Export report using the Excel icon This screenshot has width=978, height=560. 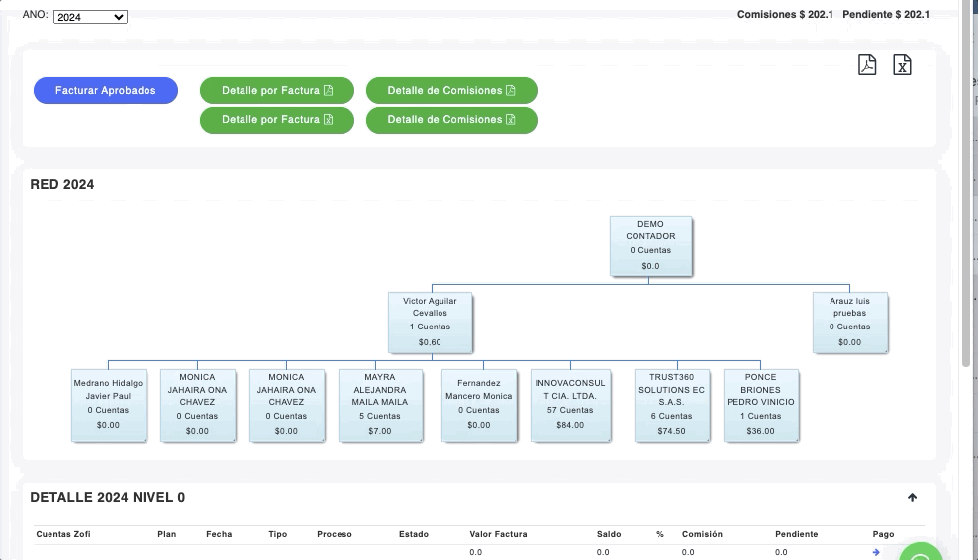[902, 65]
